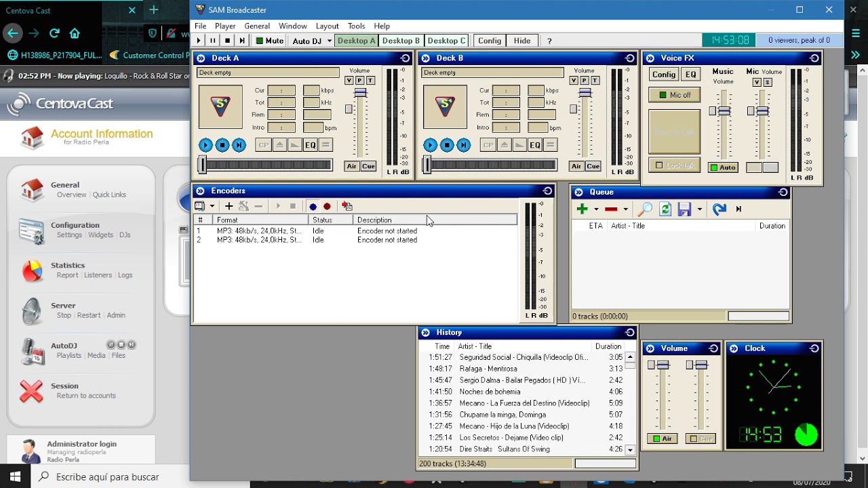This screenshot has height=488, width=868.
Task: Add tracks to Queue with green plus
Action: (582, 209)
